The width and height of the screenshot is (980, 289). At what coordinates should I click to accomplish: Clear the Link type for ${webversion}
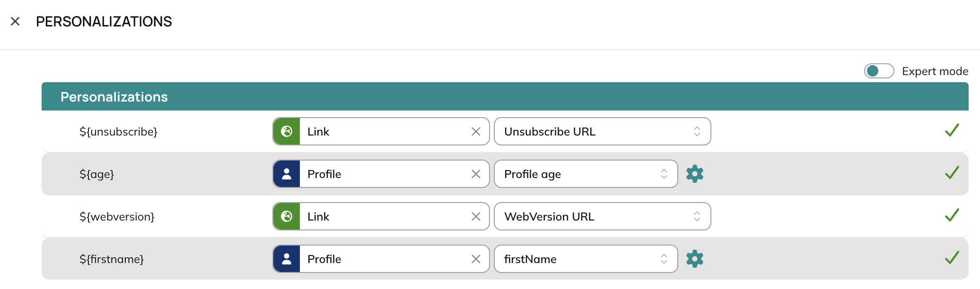pos(476,216)
